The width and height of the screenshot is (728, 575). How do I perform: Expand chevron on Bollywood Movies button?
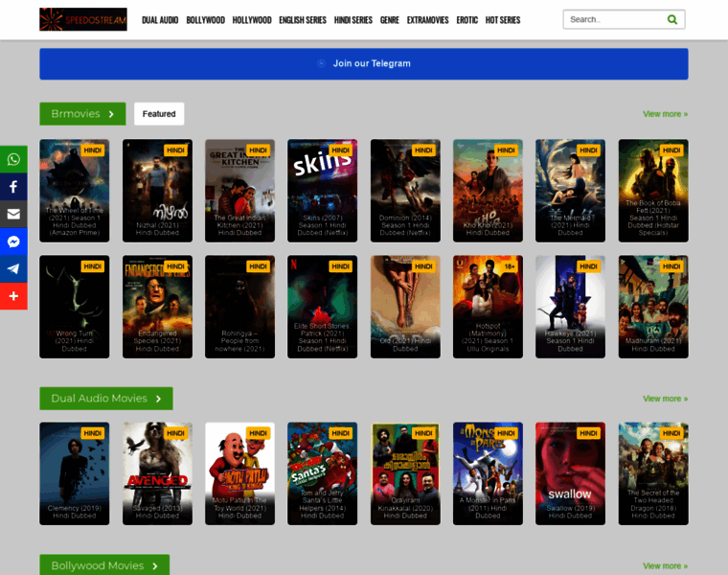tap(155, 566)
